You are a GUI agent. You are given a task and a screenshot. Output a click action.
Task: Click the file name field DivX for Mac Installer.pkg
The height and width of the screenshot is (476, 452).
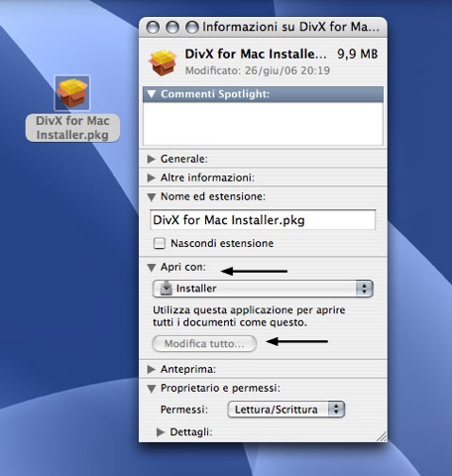[263, 220]
